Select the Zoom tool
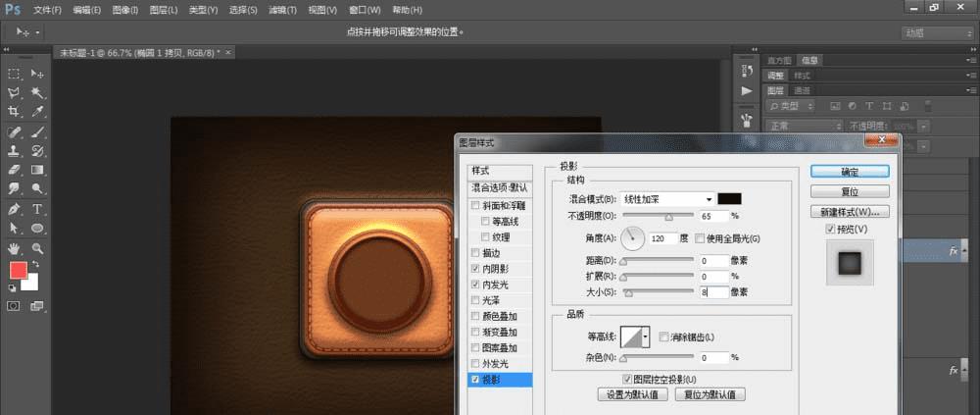The width and height of the screenshot is (980, 415). [37, 248]
